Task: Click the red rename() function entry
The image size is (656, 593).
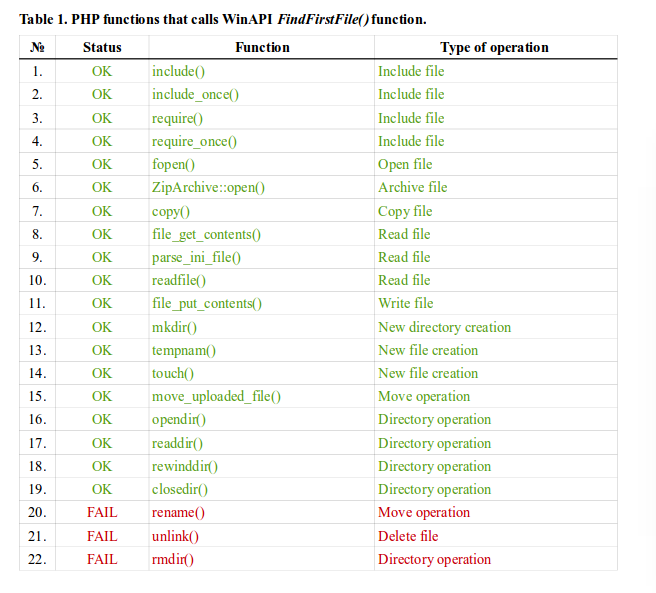Action: coord(178,512)
